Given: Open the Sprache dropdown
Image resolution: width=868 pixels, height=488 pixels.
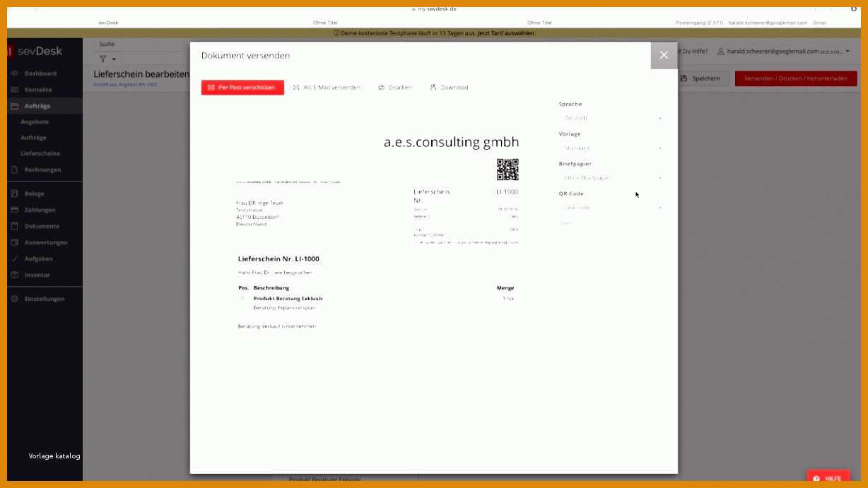Looking at the screenshot, I should point(611,118).
